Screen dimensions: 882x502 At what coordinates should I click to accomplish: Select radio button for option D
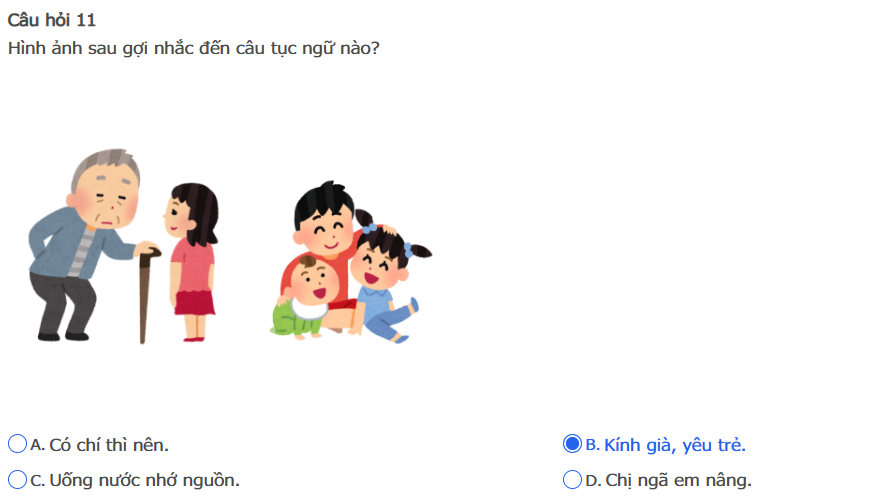pos(572,480)
